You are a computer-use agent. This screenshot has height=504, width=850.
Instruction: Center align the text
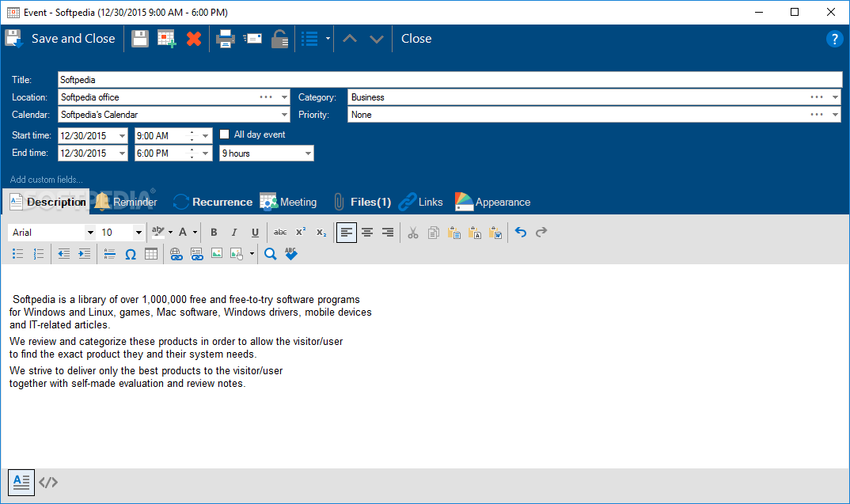tap(367, 233)
